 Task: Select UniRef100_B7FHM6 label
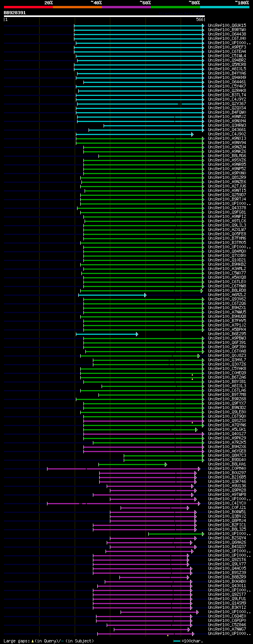(227, 238)
